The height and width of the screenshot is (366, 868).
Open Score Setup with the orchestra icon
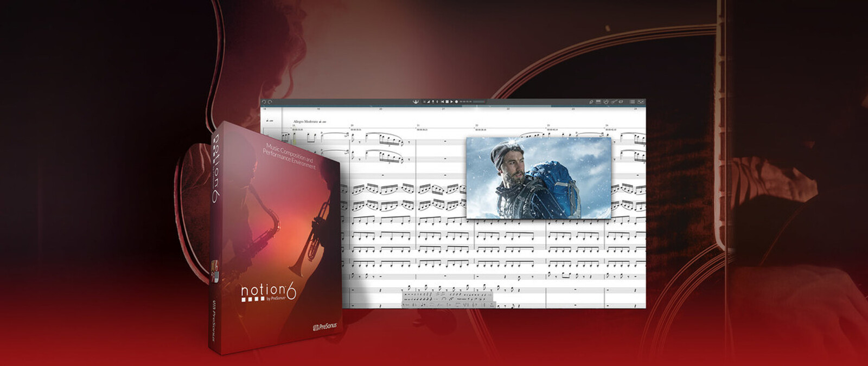coord(416,101)
